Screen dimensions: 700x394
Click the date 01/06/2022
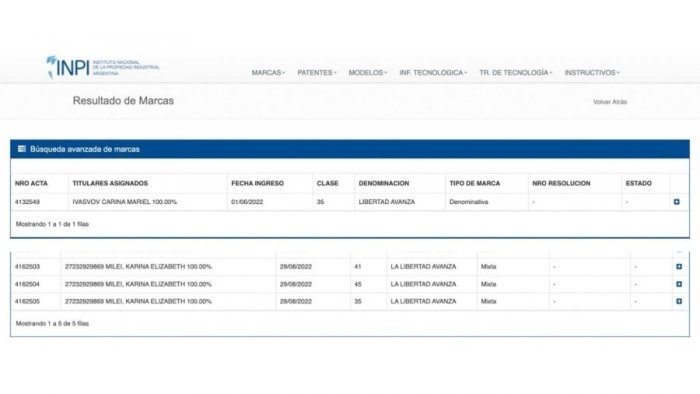coord(247,202)
